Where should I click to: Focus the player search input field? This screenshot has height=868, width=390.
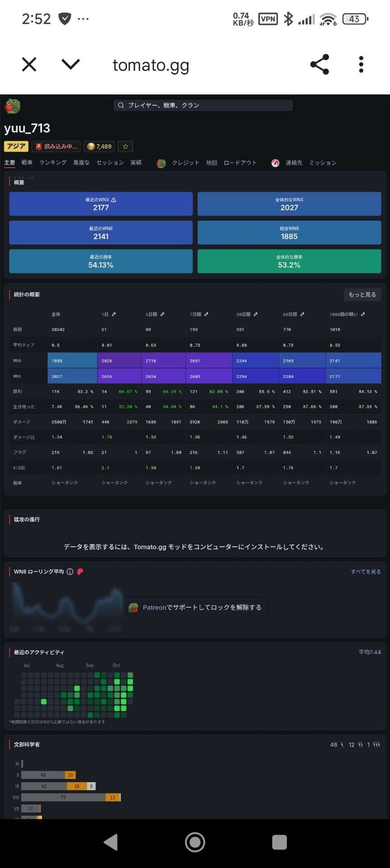point(203,105)
